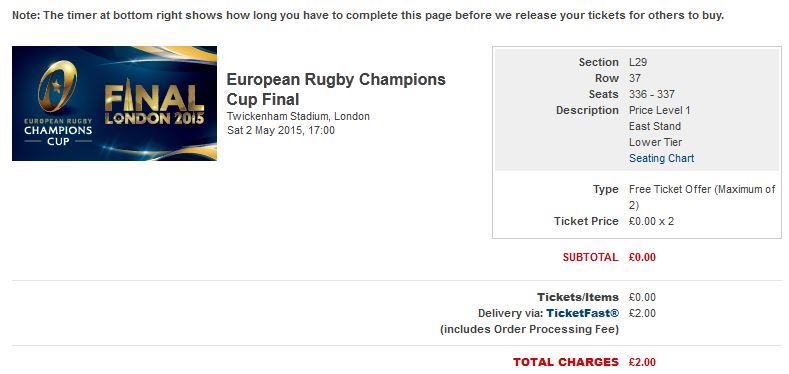Select the European Rugby Champions Cup Final title
Screen dimensions: 789x374
tap(336, 89)
